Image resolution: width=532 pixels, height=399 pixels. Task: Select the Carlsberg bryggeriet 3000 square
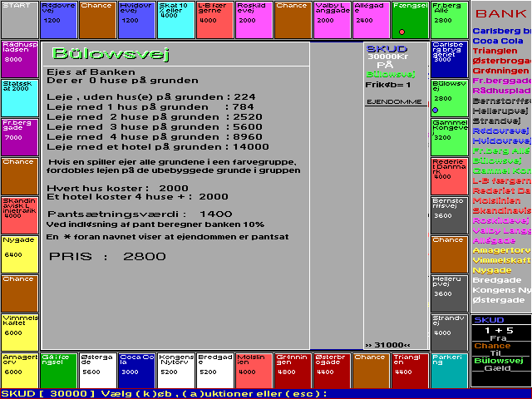point(450,59)
